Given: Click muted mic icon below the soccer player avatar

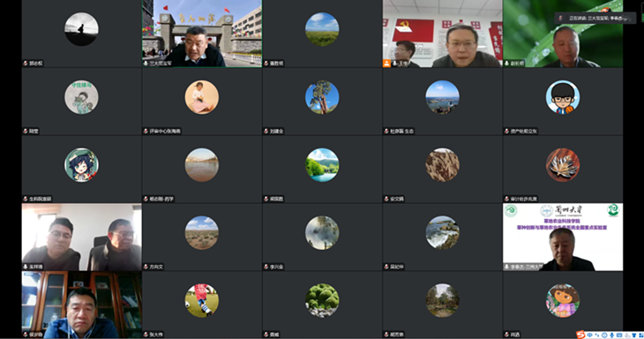Looking at the screenshot, I should 146,335.
